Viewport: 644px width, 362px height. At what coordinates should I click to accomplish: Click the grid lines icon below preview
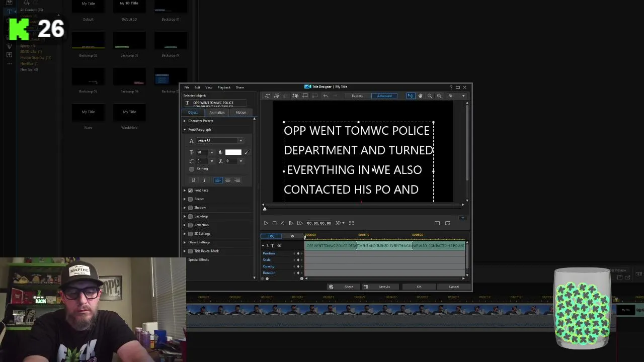437,223
